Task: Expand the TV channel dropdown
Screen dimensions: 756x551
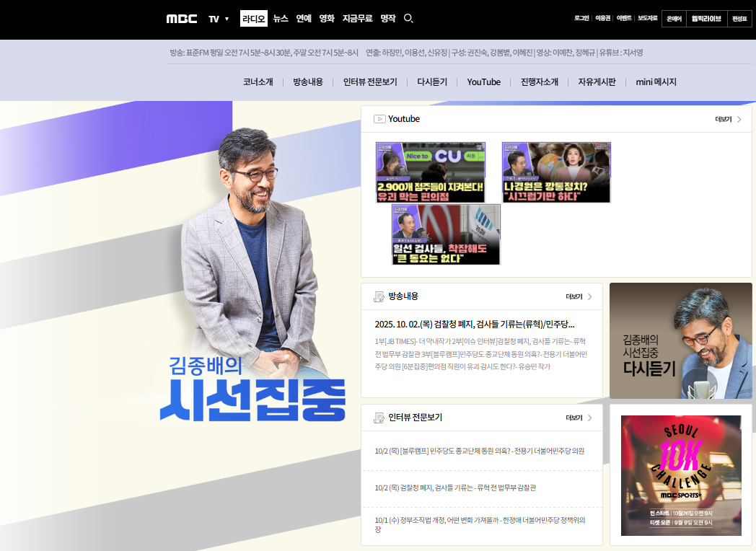Action: (219, 19)
